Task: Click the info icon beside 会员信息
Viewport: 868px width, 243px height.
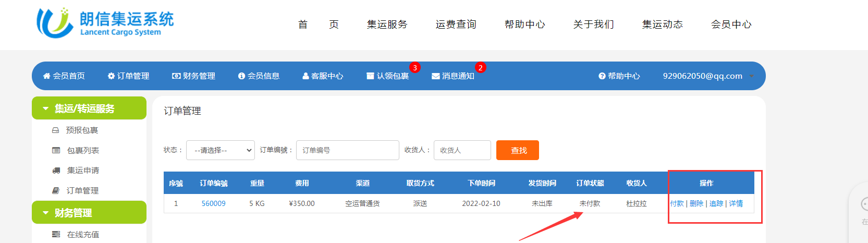Action: point(241,76)
